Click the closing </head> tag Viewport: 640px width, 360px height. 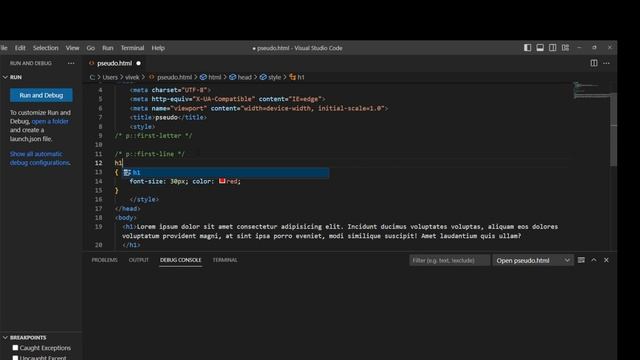pyautogui.click(x=127, y=209)
